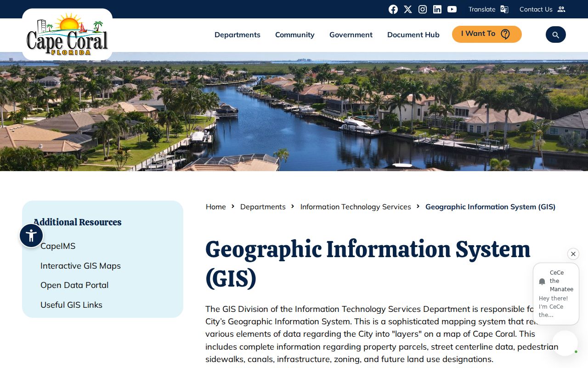Viewport: 588px width, 368px height.
Task: Click the Contact Us people icon
Action: 561,9
